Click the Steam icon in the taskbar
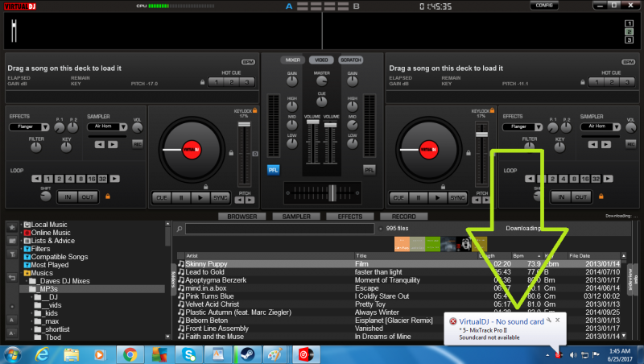Viewport: 644px width, 364px height. [247, 354]
